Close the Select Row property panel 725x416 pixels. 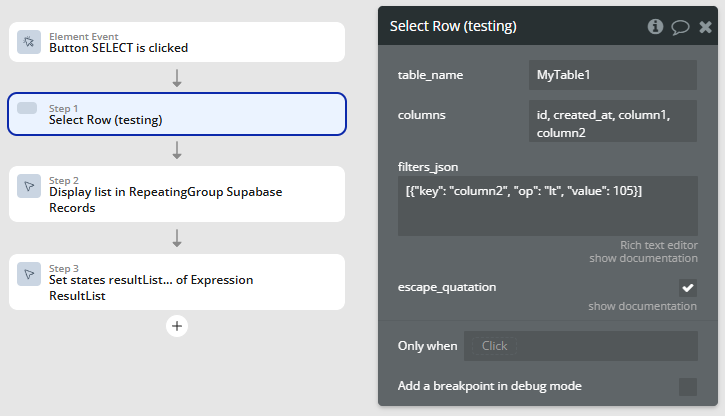[705, 27]
